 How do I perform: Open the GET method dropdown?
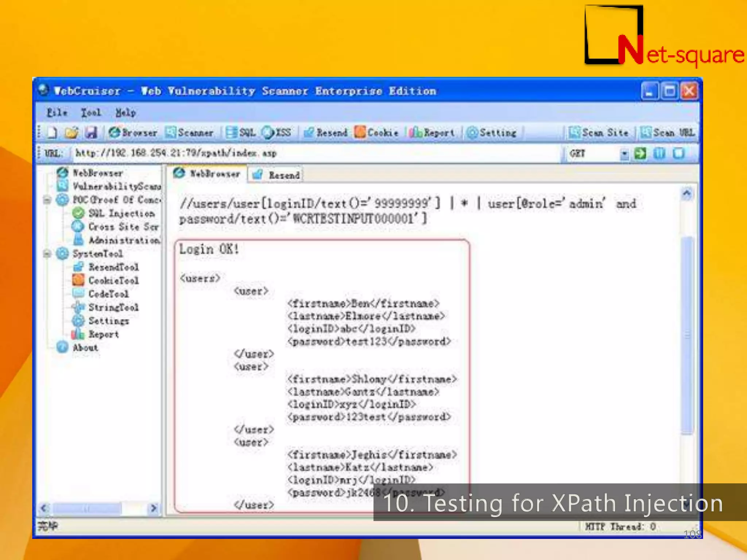624,154
